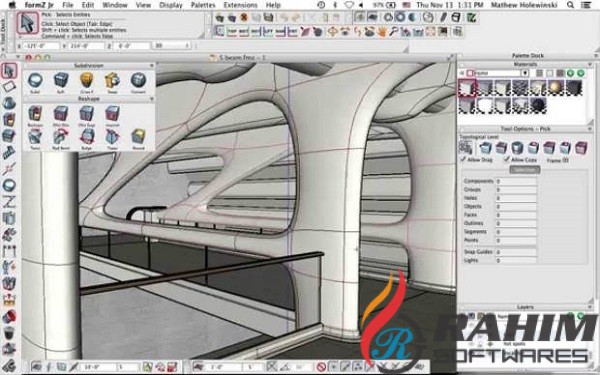
Task: Click the Layers palette header
Action: coord(525,307)
